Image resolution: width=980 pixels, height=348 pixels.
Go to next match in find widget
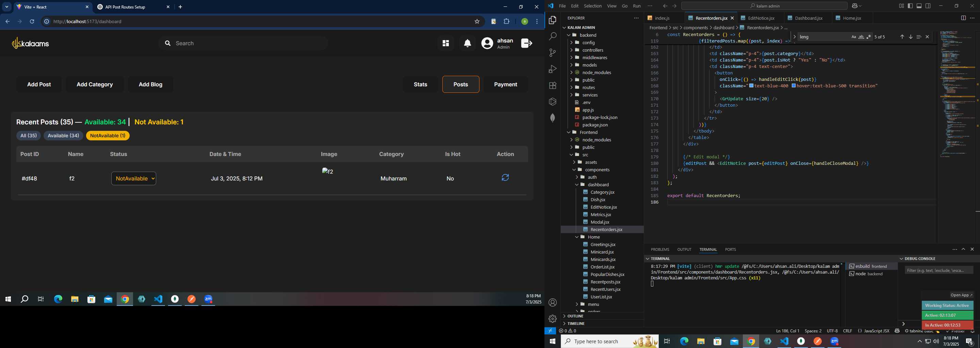[911, 37]
